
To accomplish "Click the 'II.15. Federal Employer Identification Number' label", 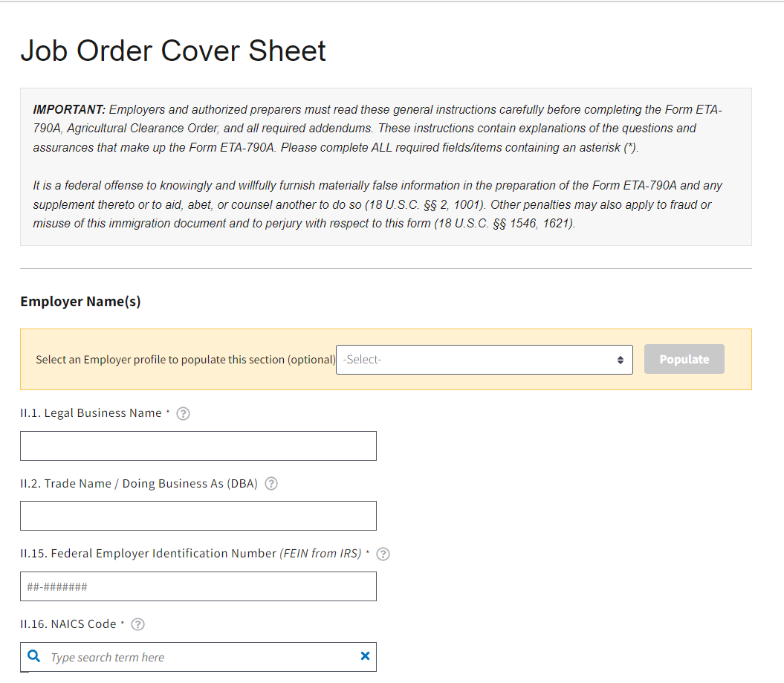I will tap(191, 554).
